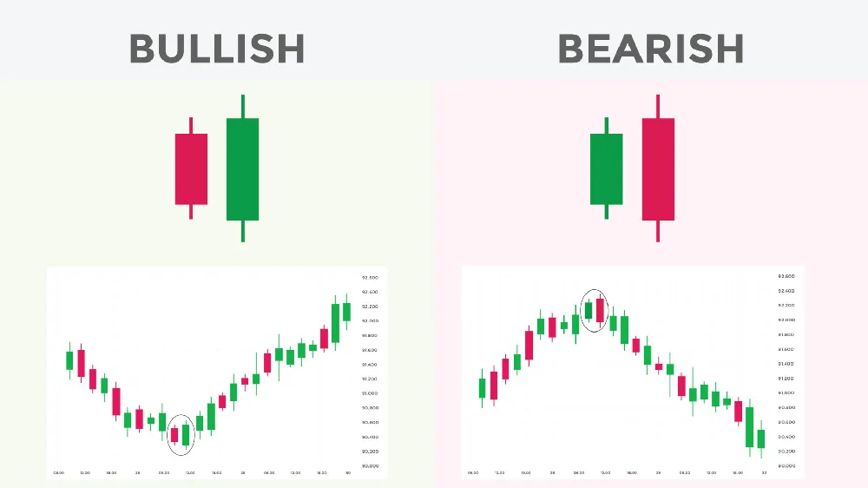
Task: Click the 92.000 price label on bullish chart
Action: coord(370,320)
